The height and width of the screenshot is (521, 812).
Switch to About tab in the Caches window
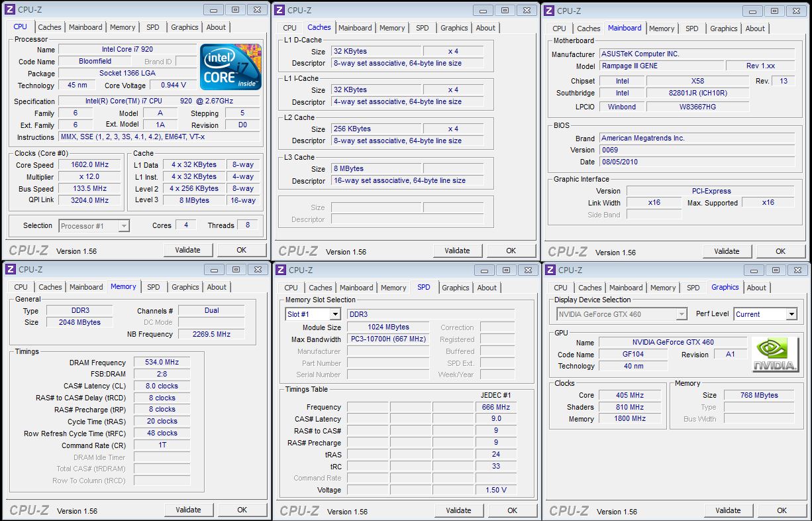(x=485, y=28)
